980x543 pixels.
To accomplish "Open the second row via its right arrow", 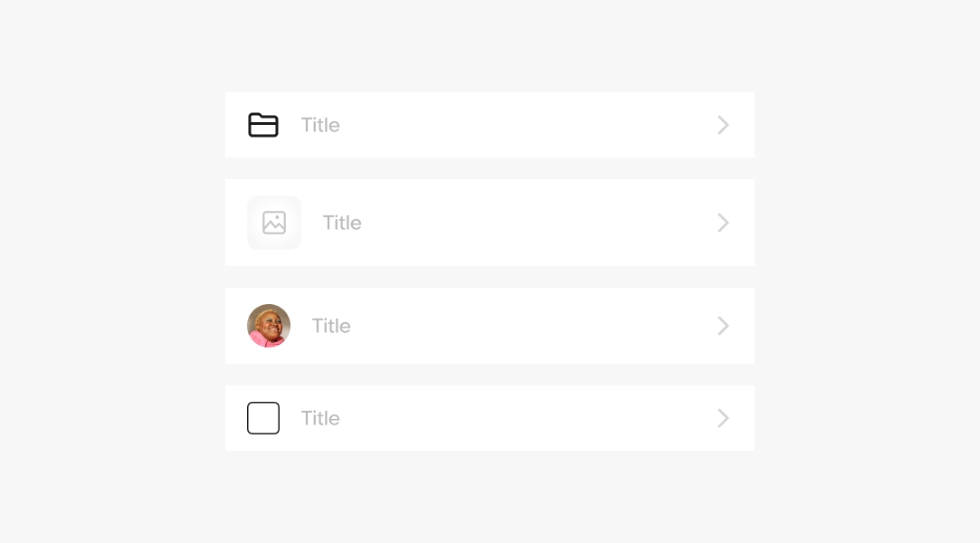I will pos(723,223).
